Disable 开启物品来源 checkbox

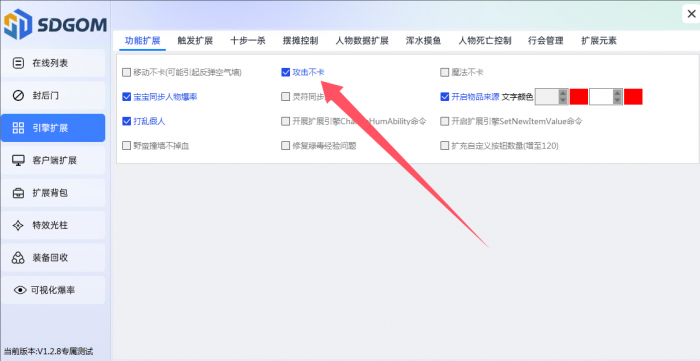coord(444,97)
